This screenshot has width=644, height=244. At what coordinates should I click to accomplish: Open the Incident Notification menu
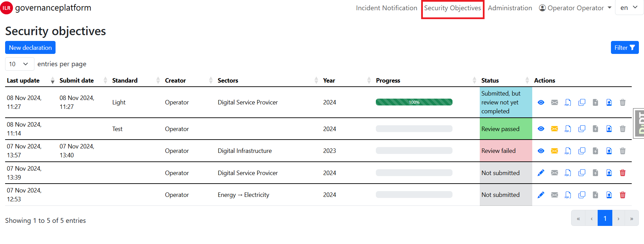click(x=386, y=8)
